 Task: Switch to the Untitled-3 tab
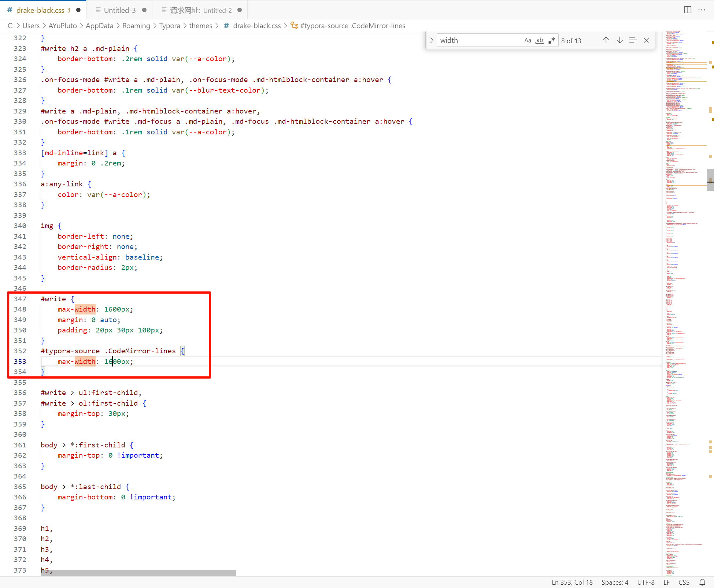coord(120,10)
